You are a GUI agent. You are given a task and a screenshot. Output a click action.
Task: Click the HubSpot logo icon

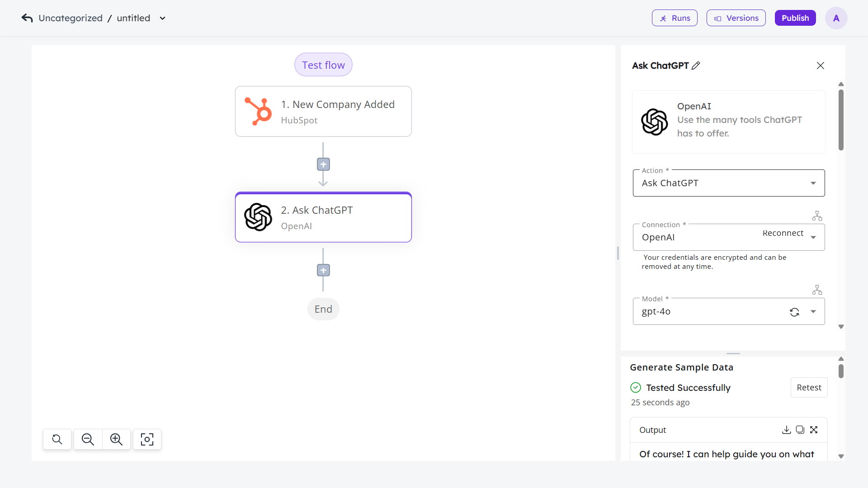pyautogui.click(x=258, y=111)
